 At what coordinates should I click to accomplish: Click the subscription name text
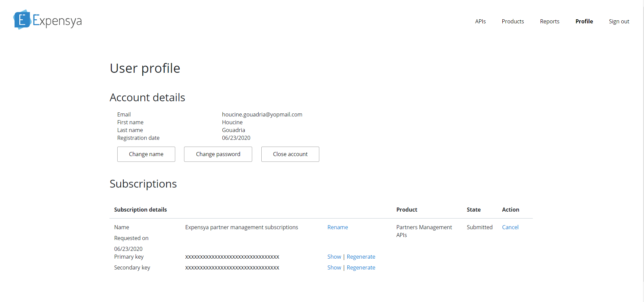tap(242, 227)
